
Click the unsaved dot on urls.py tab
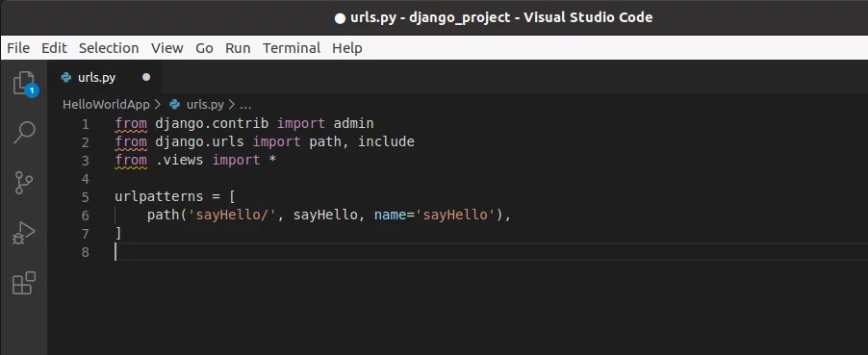(146, 78)
